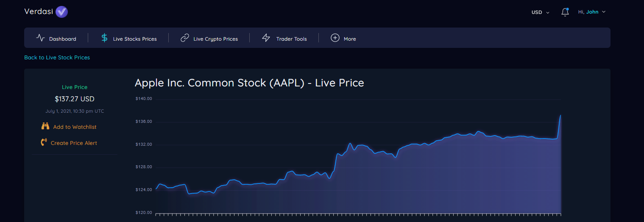Click the lightning bolt tools icon
Viewport: 644px width, 222px height.
(x=266, y=38)
